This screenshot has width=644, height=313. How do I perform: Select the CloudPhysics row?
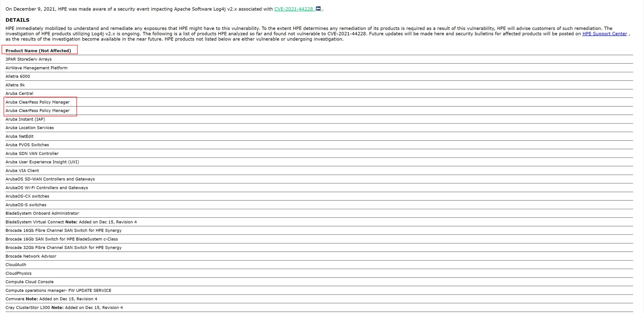click(18, 274)
